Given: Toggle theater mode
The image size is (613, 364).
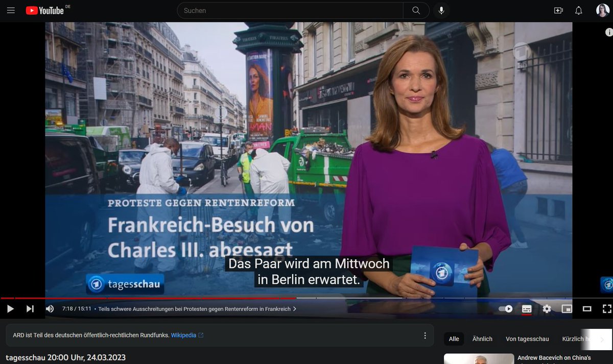Looking at the screenshot, I should 587,309.
